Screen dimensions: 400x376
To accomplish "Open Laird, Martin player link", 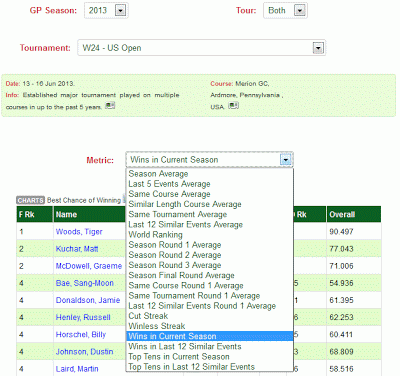I will [x=77, y=369].
